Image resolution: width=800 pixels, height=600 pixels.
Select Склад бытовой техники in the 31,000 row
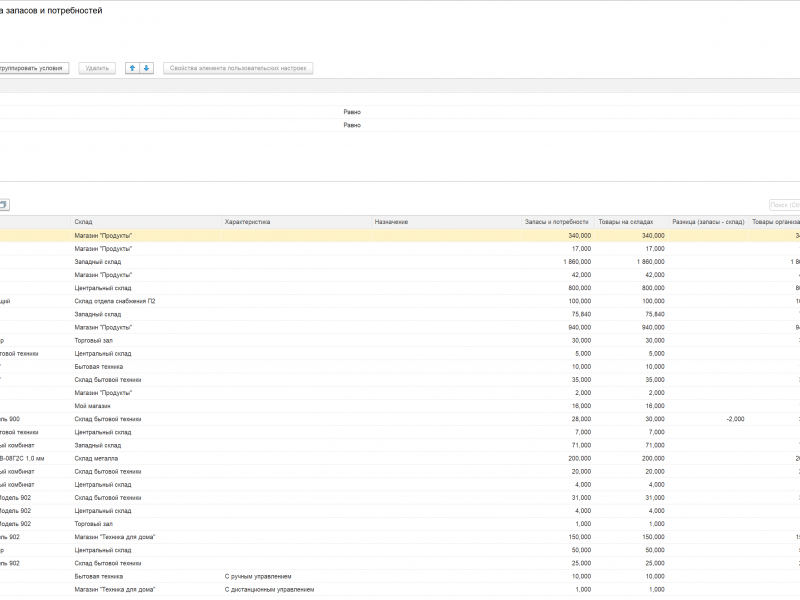click(x=108, y=498)
